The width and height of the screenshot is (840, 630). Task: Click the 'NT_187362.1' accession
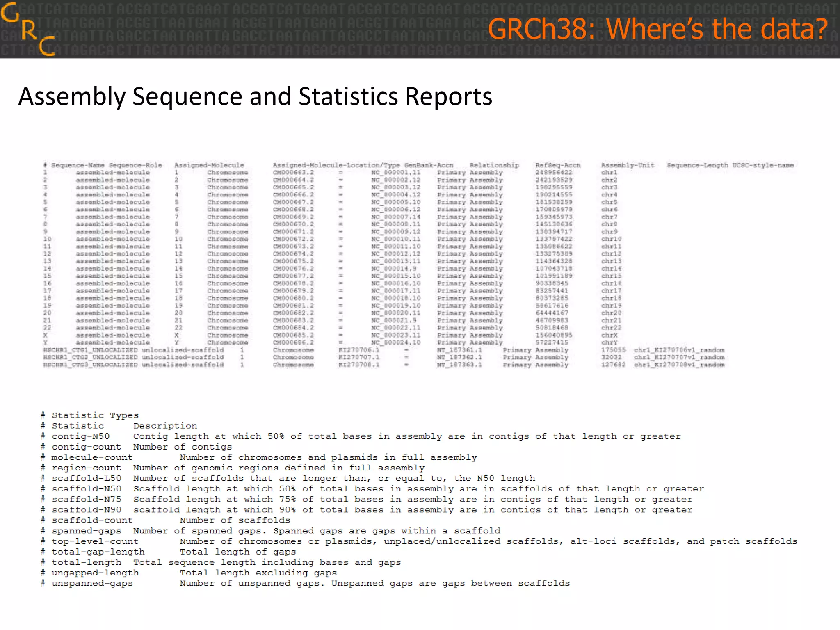(x=459, y=357)
